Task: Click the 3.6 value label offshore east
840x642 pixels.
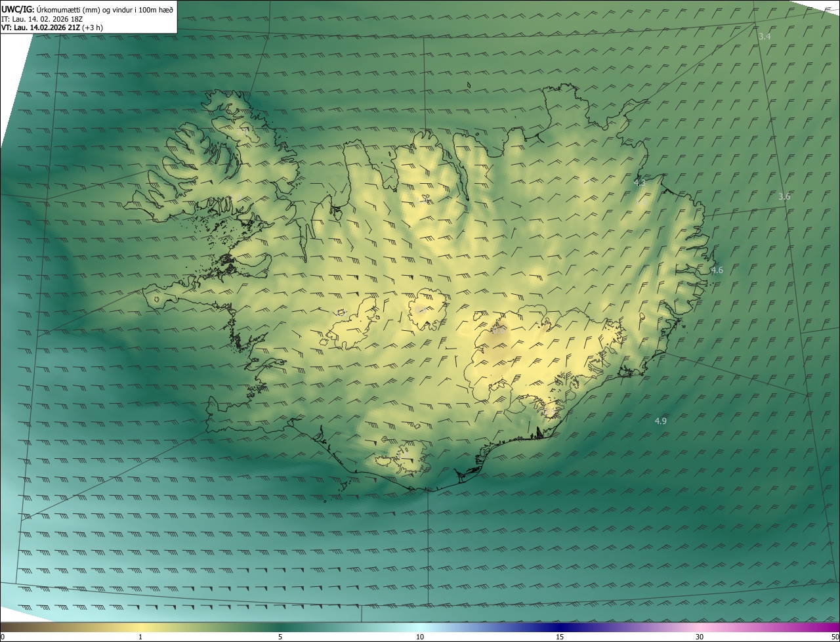Action: 784,197
